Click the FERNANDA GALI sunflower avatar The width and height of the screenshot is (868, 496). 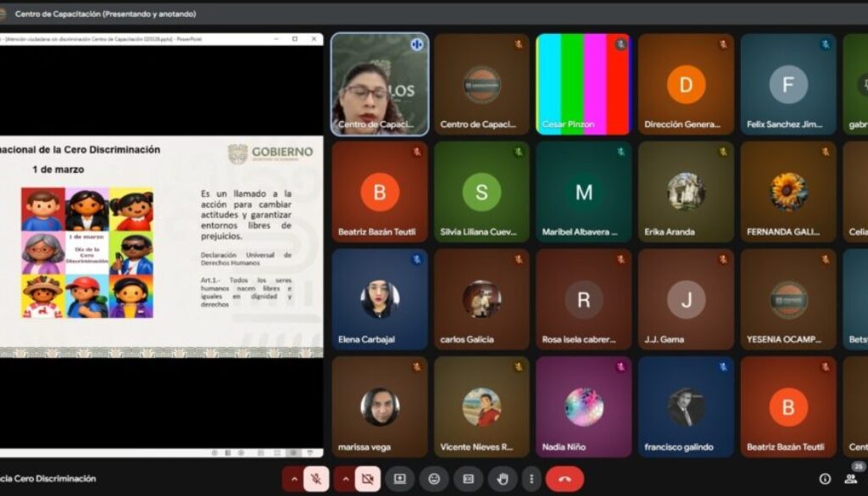pyautogui.click(x=788, y=192)
